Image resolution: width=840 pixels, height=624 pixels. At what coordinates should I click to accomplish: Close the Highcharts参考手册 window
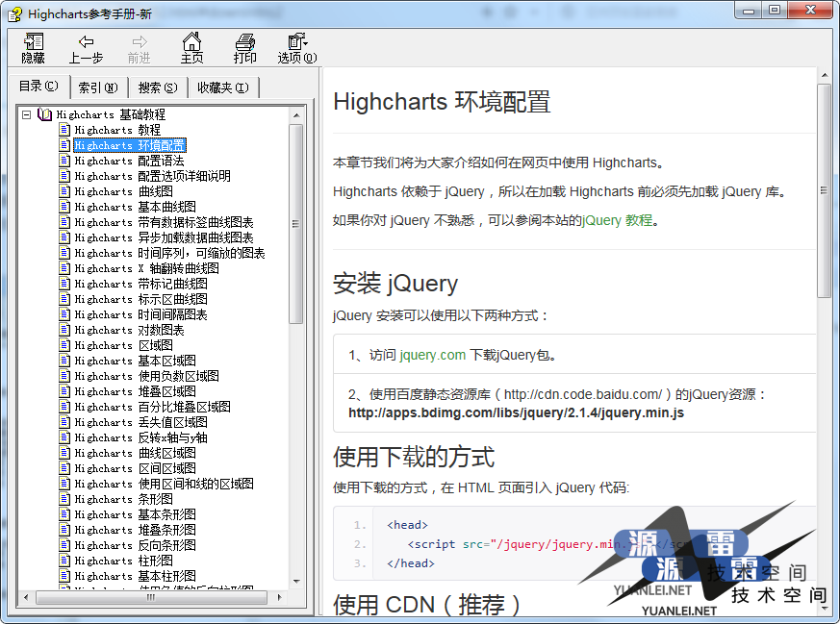(810, 11)
